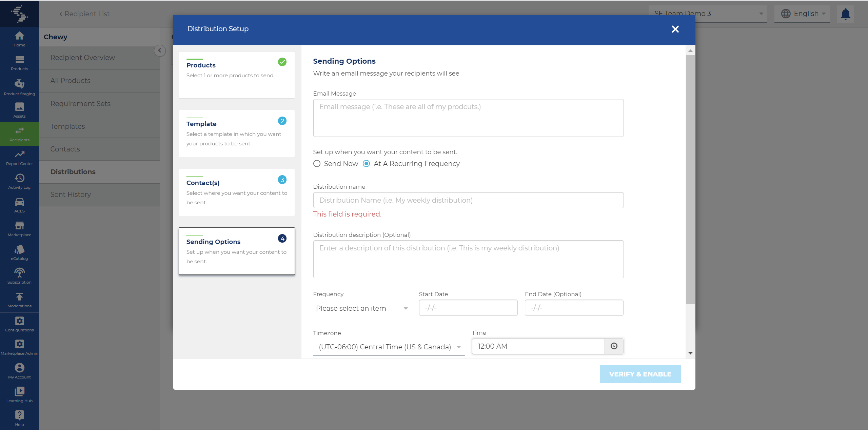868x430 pixels.
Task: Click the notification bell icon
Action: point(846,14)
